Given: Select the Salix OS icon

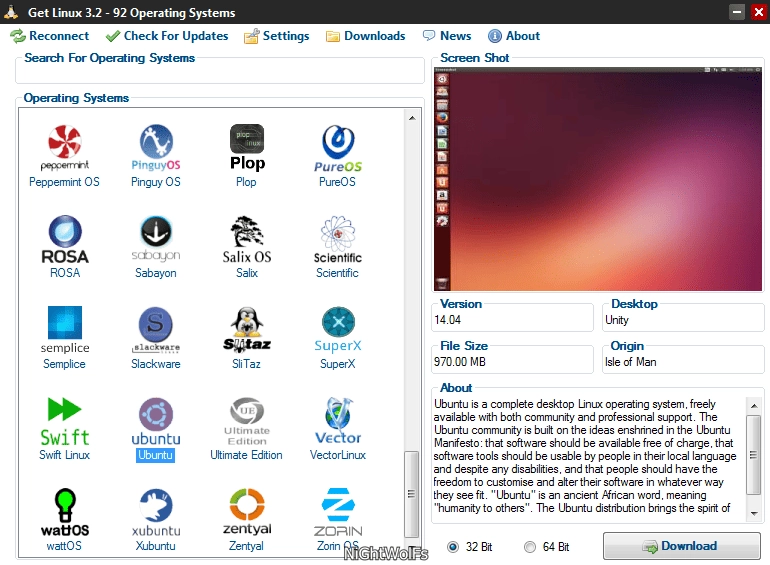Looking at the screenshot, I should (247, 240).
